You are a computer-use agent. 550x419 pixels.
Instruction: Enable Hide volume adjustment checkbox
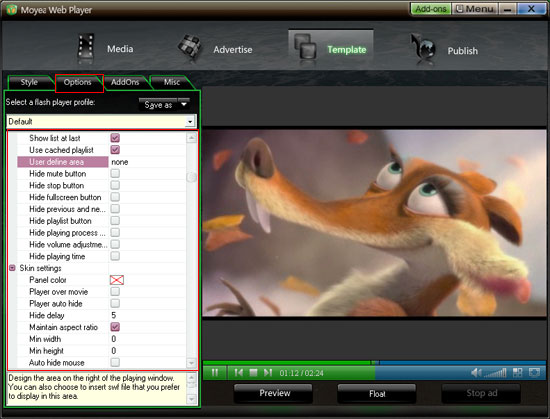[115, 244]
